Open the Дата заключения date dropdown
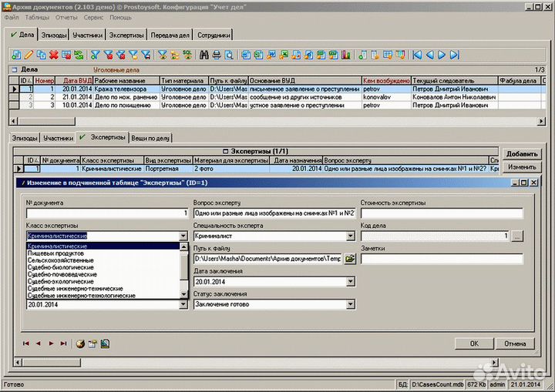 349,282
